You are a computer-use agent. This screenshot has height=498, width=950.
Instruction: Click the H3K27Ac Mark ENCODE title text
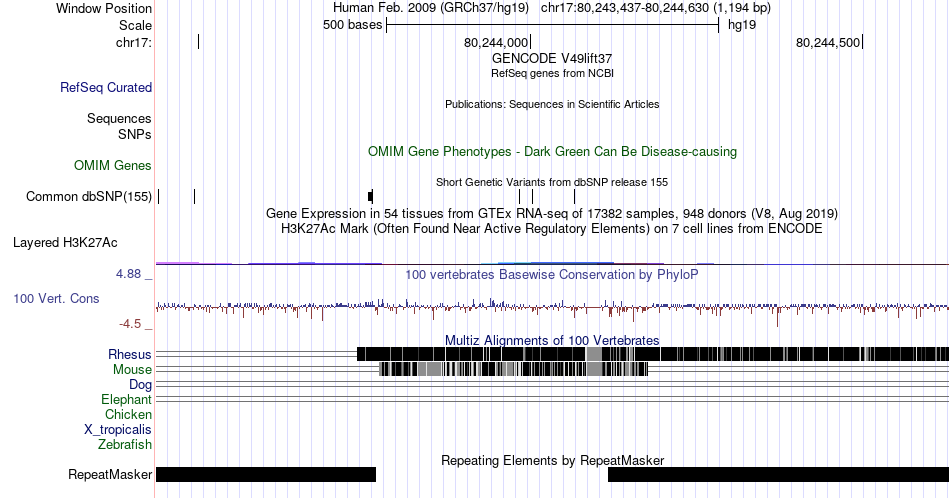click(x=552, y=228)
